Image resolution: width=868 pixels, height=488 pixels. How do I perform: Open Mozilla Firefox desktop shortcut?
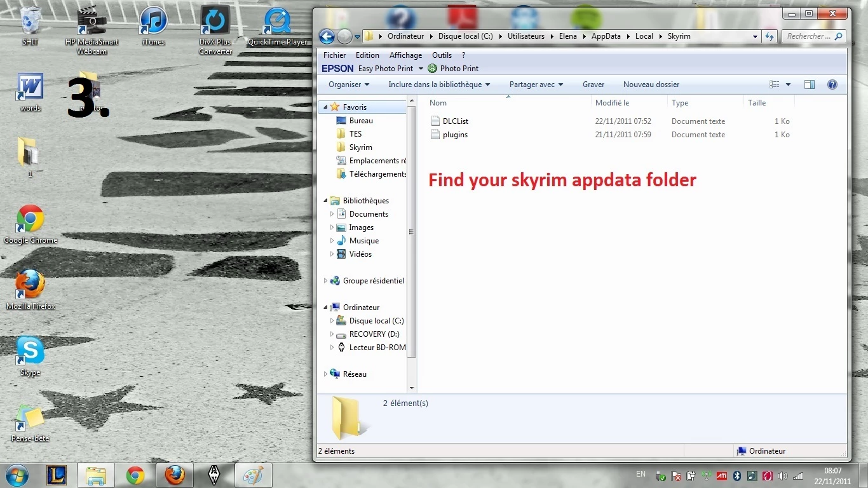coord(31,290)
